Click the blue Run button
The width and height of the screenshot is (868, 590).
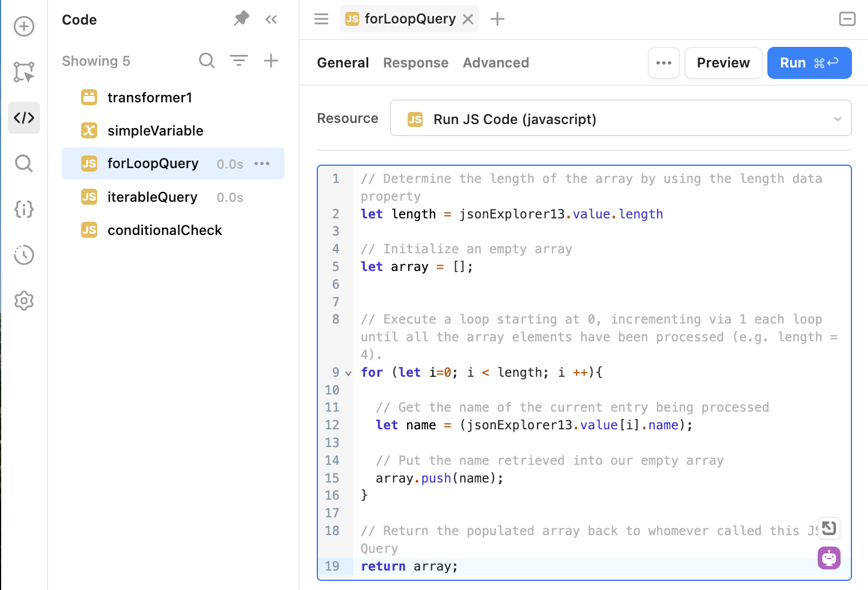810,63
